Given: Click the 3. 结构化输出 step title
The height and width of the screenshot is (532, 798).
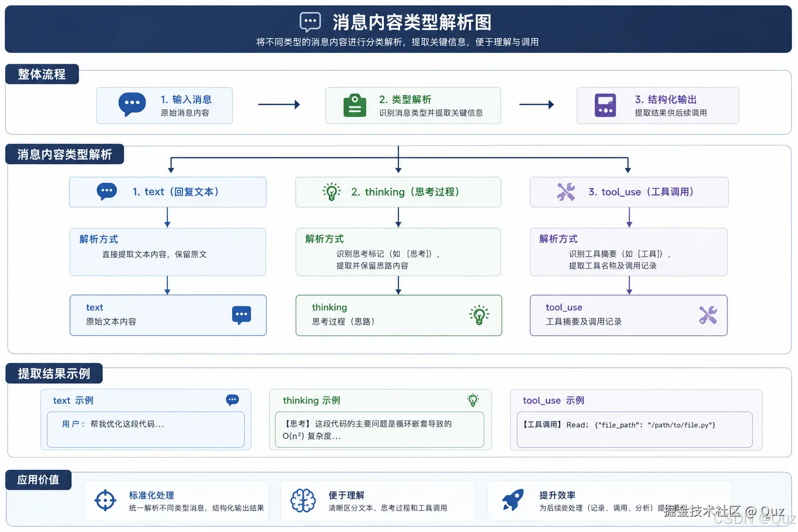Looking at the screenshot, I should pos(666,99).
